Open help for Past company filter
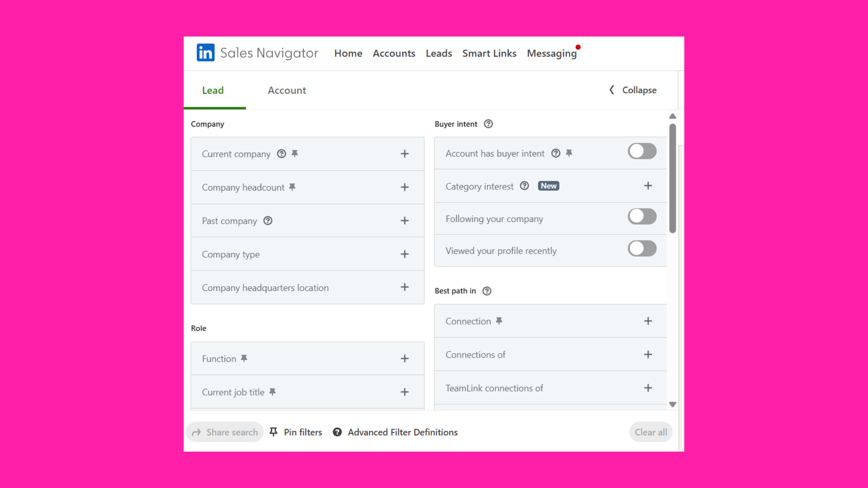 tap(268, 220)
